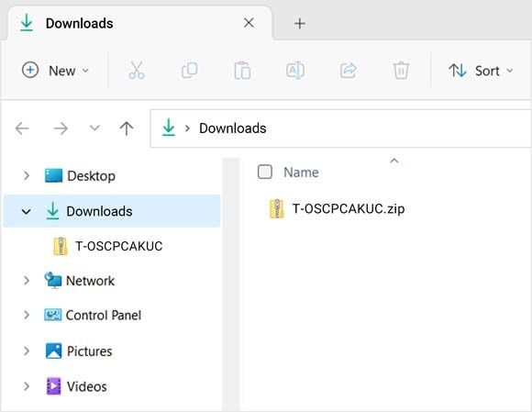Click the Share icon

click(349, 71)
